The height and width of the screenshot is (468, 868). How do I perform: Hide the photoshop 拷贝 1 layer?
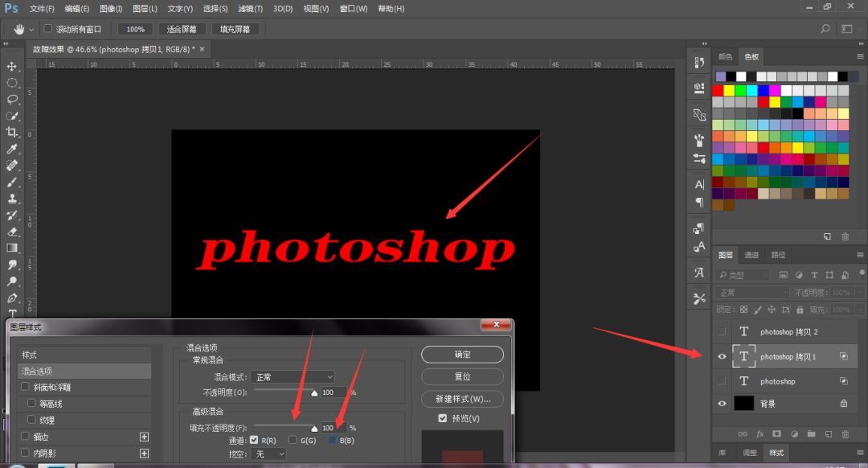coord(722,357)
